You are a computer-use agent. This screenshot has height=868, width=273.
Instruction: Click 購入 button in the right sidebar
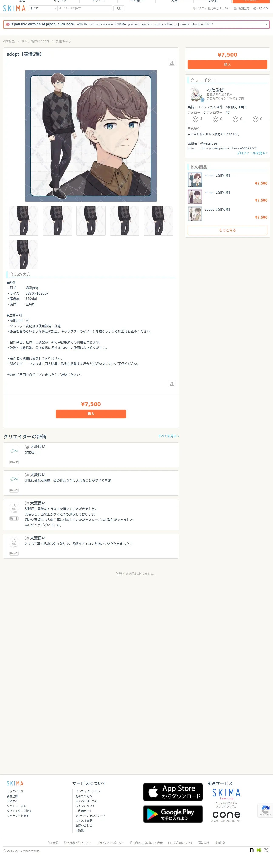227,64
